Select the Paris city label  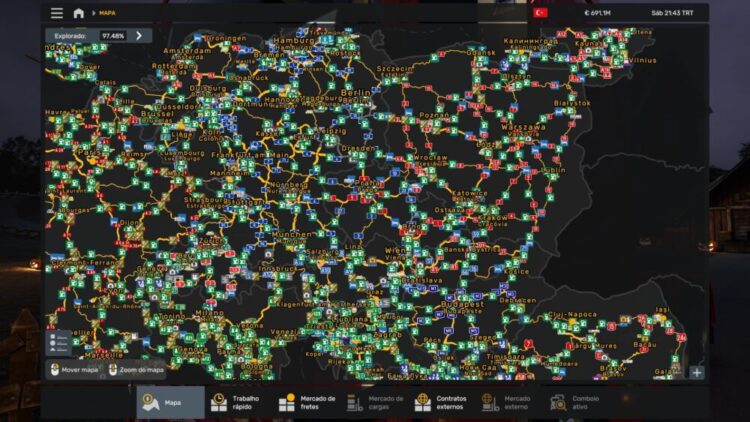(89, 152)
